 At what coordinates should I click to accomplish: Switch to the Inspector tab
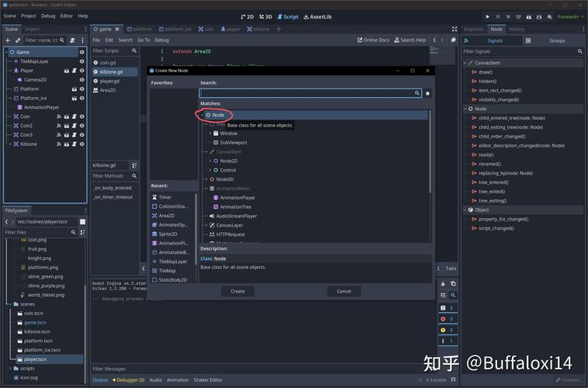[474, 29]
